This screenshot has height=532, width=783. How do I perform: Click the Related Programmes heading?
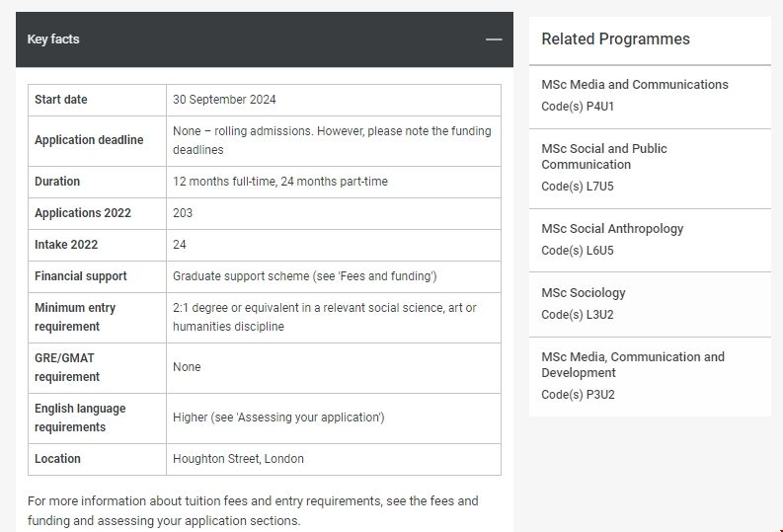pyautogui.click(x=615, y=39)
